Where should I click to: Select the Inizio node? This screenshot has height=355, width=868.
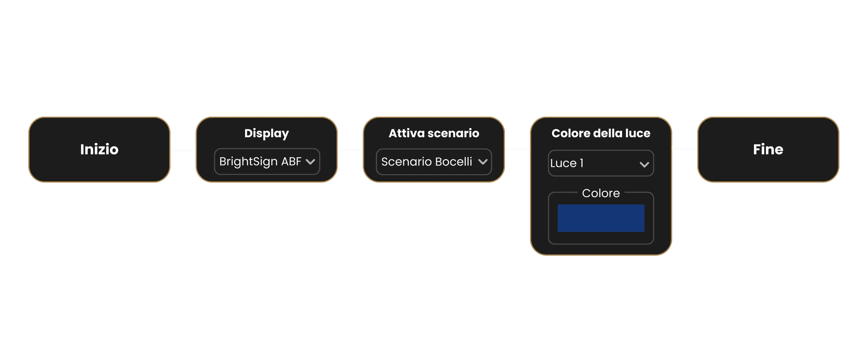tap(100, 149)
